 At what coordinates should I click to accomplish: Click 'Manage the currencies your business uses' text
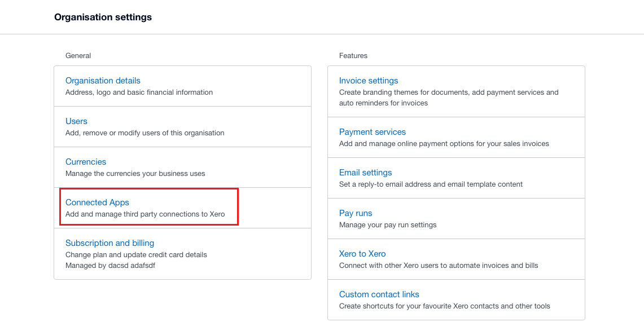[135, 174]
